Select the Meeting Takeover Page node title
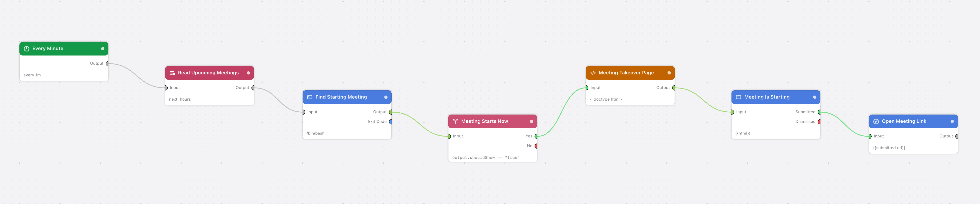 click(626, 73)
